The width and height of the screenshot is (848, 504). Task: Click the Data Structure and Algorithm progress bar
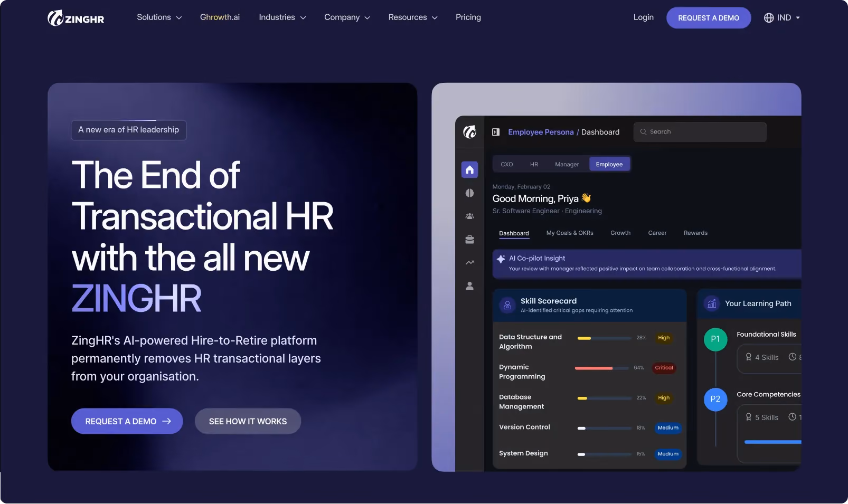coord(605,338)
